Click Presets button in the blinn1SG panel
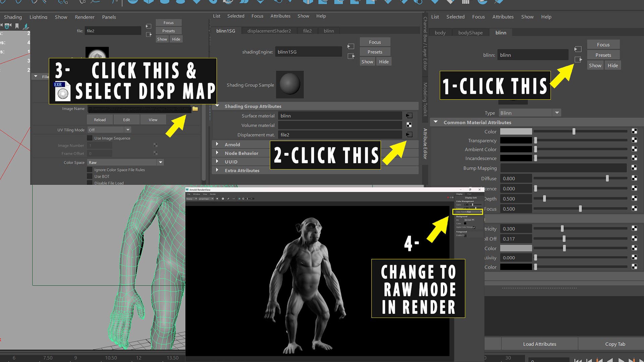 tap(375, 52)
